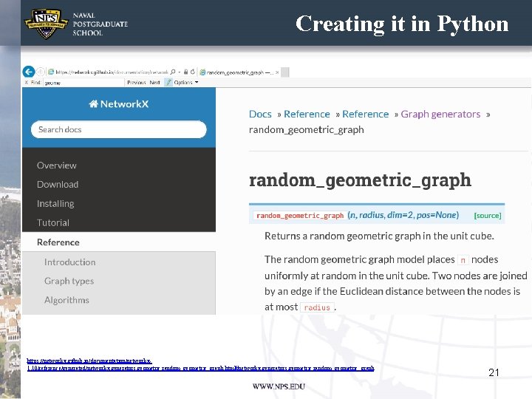Screen dimensions: 532x399
Task: Click the IE page icon in address bar
Action: click(51, 72)
